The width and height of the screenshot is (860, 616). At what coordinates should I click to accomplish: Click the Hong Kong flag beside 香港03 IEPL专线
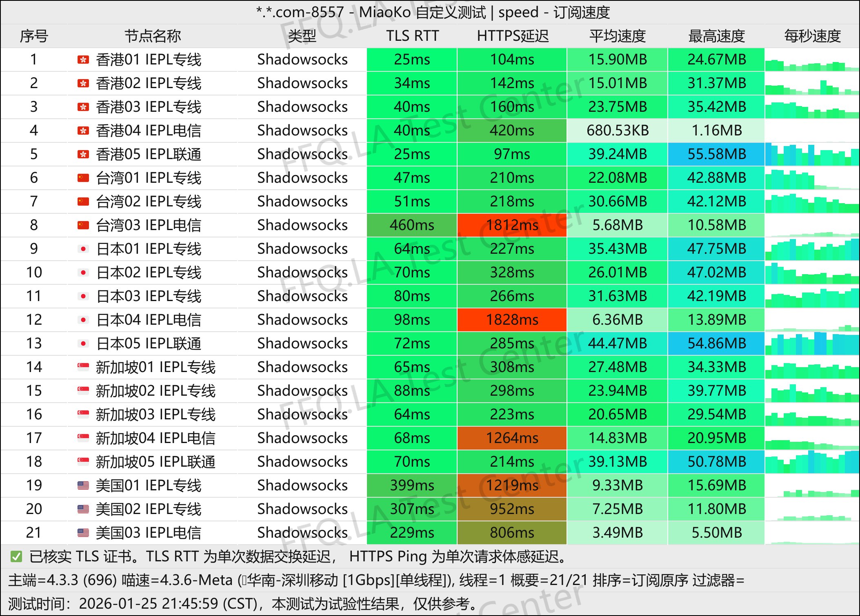point(83,107)
